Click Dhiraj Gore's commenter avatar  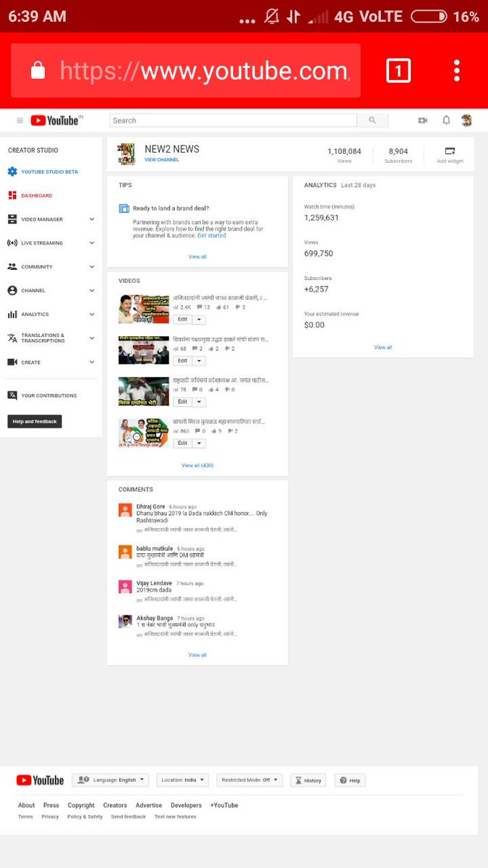[125, 510]
